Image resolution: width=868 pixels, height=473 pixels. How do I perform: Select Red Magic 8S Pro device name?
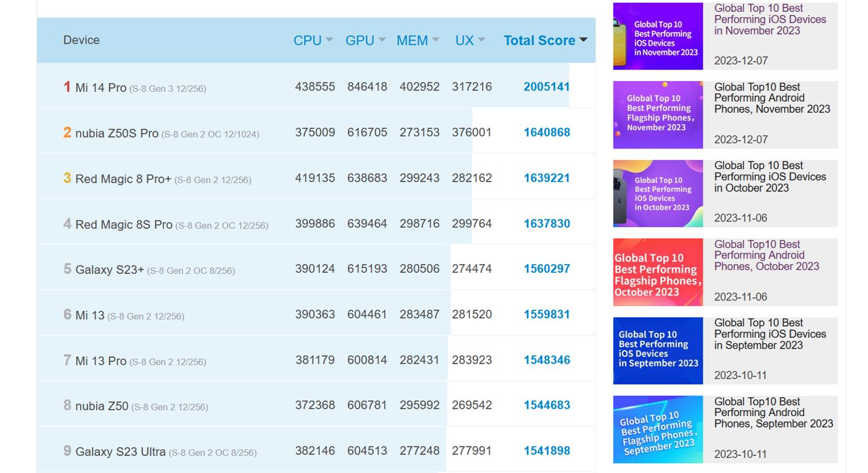pyautogui.click(x=124, y=224)
